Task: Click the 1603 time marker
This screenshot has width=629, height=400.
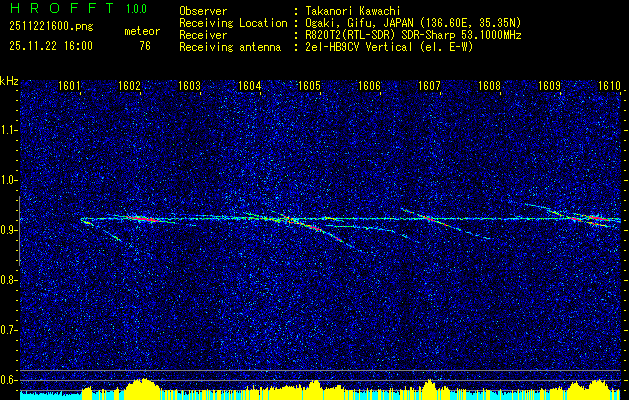Action: [189, 86]
